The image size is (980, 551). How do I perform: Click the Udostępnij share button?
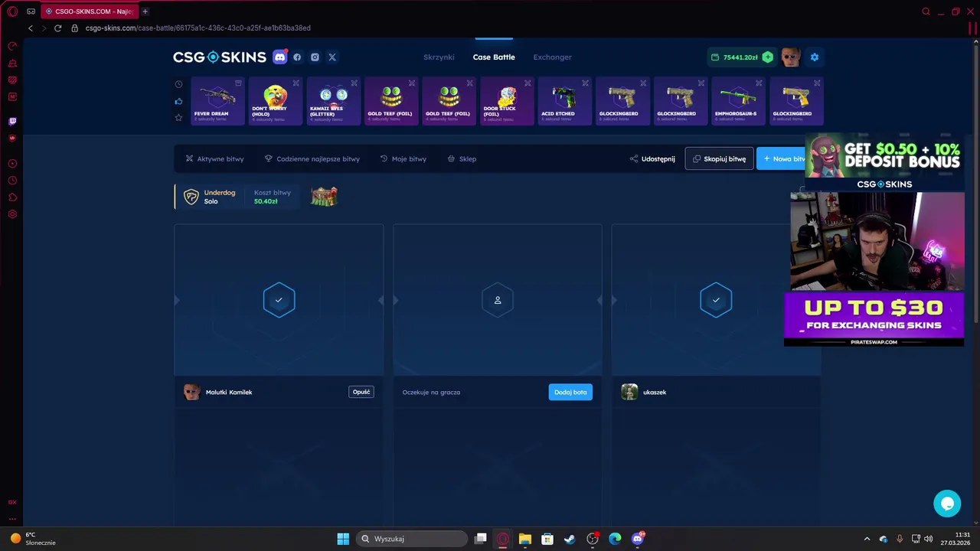coord(652,158)
